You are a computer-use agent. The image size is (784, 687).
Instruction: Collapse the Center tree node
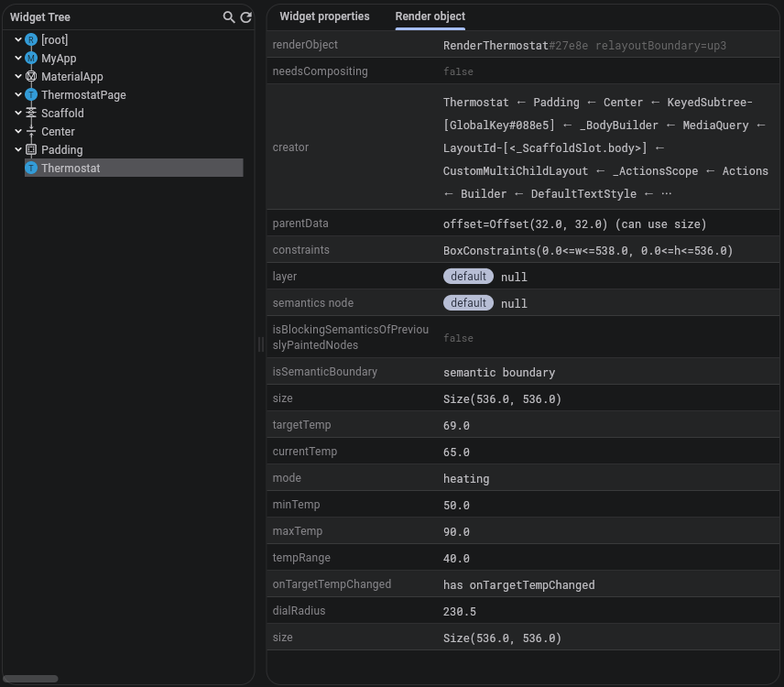pos(18,132)
